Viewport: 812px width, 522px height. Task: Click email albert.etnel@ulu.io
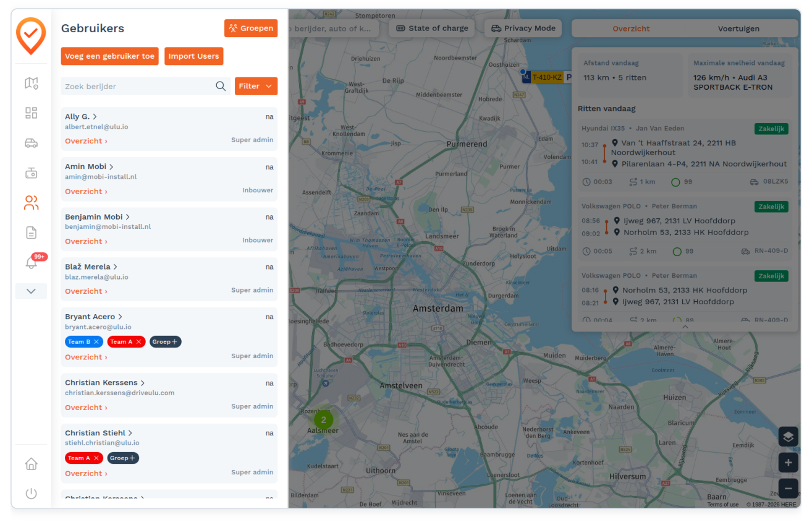[x=96, y=127]
